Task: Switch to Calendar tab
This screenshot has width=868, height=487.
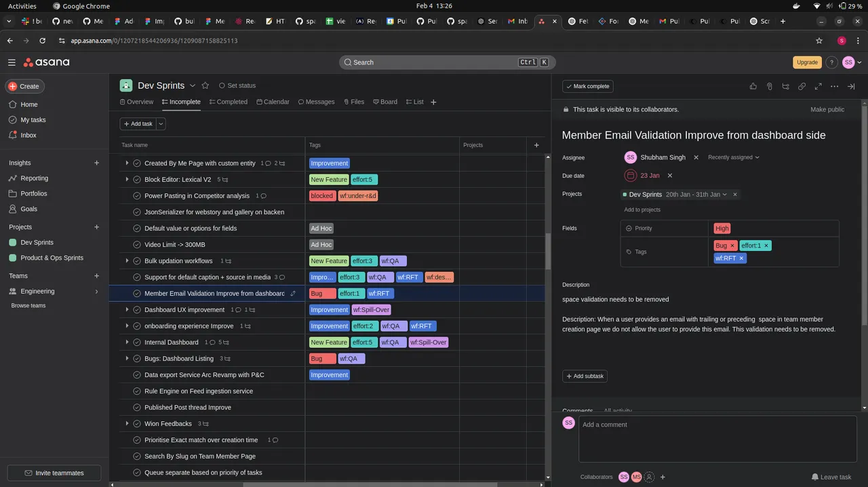Action: 273,102
